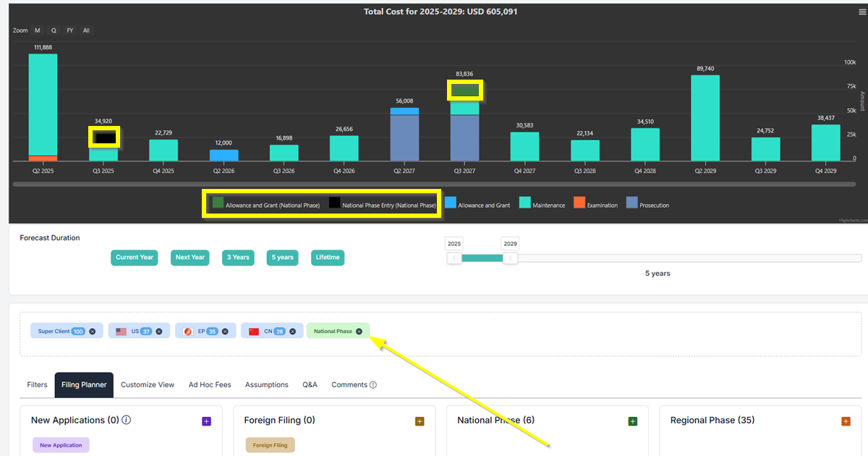Select the Lifetime forecast duration
The height and width of the screenshot is (456, 868).
coord(328,258)
